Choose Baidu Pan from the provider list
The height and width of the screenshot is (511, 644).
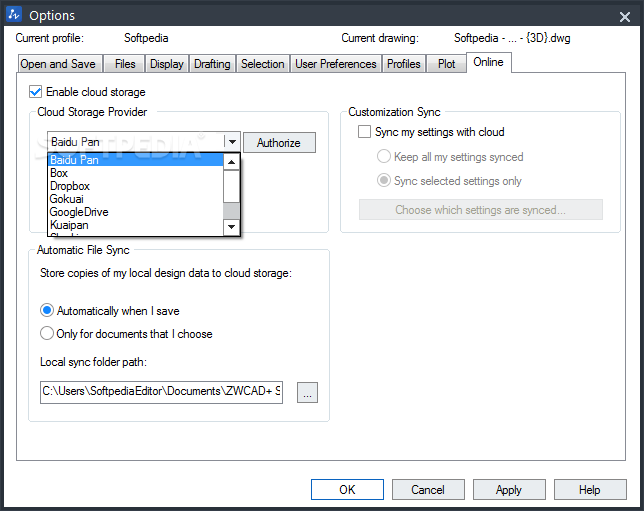(x=136, y=160)
